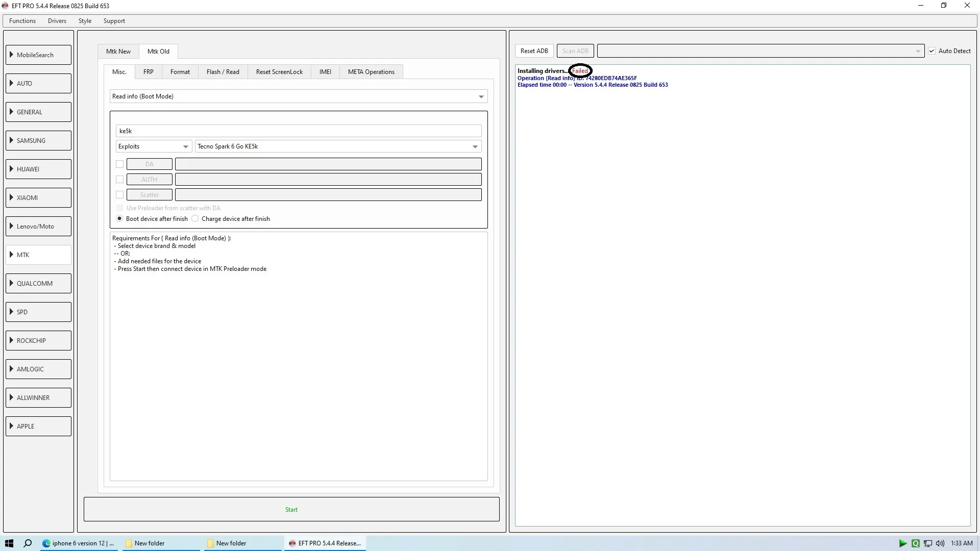The width and height of the screenshot is (980, 551).
Task: Toggle the Auto Detect checkbox
Action: (932, 51)
